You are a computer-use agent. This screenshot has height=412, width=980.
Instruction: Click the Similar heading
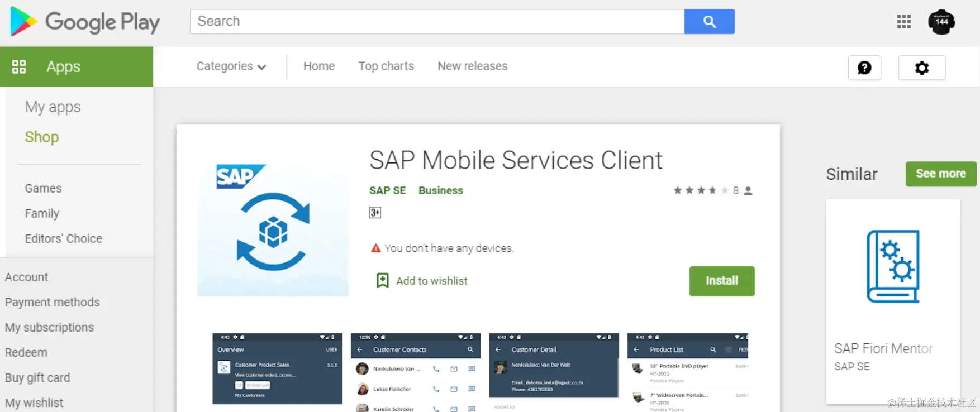(852, 174)
